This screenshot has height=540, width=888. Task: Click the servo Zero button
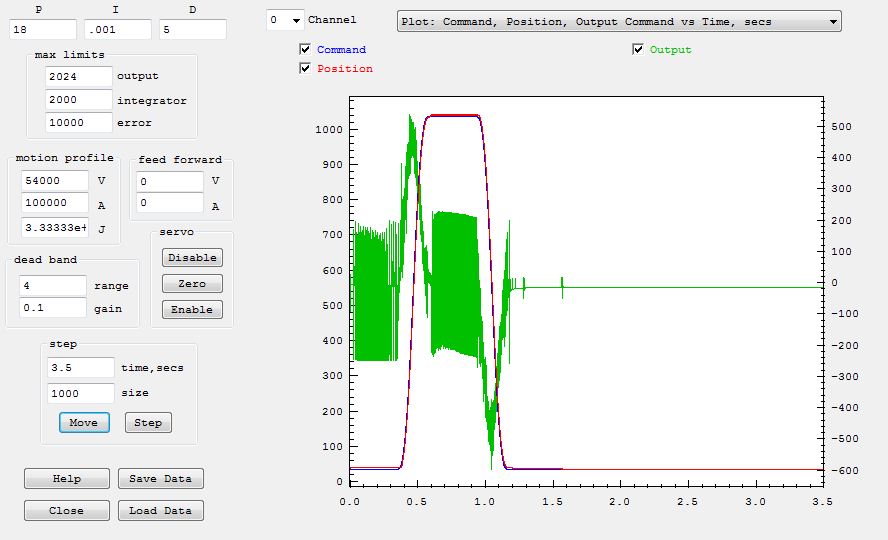[192, 284]
